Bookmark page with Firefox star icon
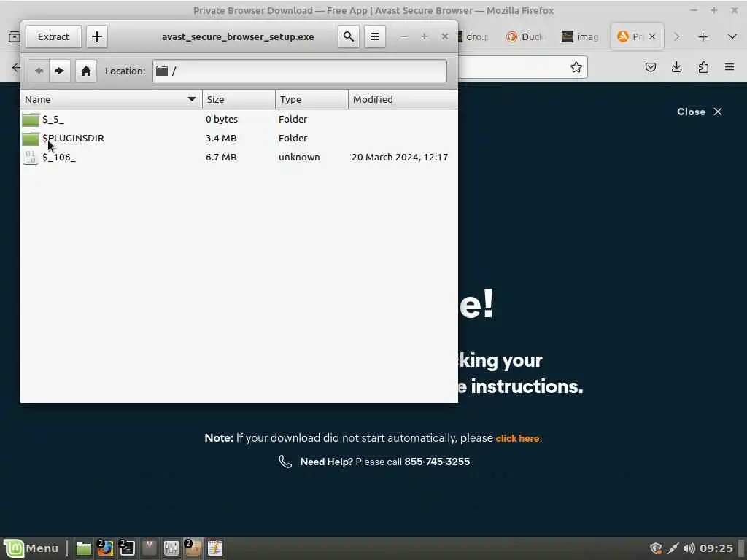This screenshot has height=560, width=747. coord(576,67)
